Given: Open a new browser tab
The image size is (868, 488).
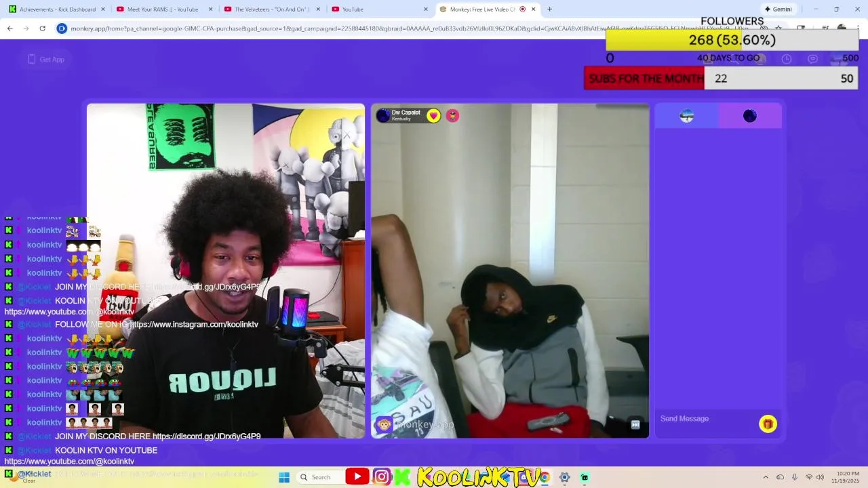Looking at the screenshot, I should pyautogui.click(x=549, y=9).
